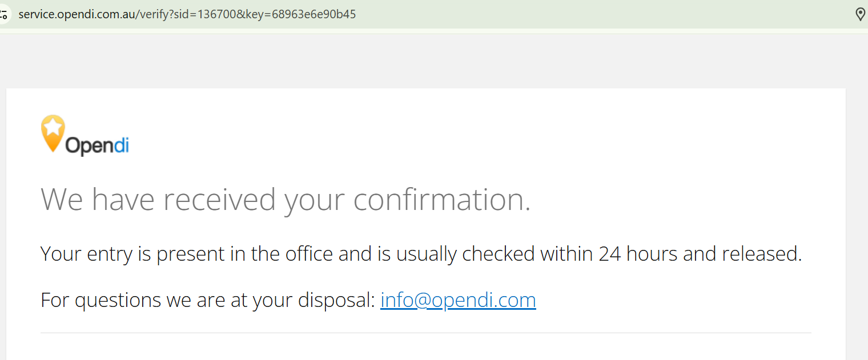
Task: Click the blue "di" letters of the logo
Action: pos(122,145)
